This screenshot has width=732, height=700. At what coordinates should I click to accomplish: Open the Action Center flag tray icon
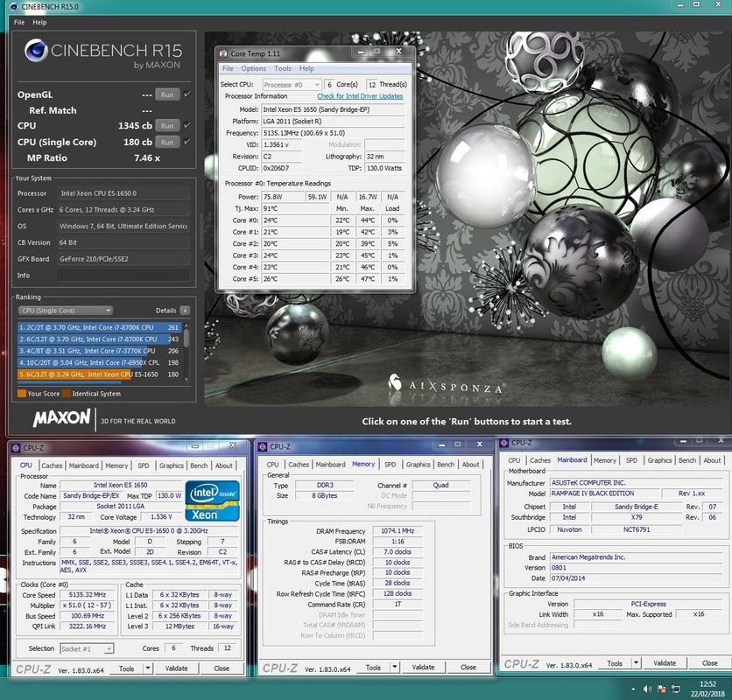661,689
